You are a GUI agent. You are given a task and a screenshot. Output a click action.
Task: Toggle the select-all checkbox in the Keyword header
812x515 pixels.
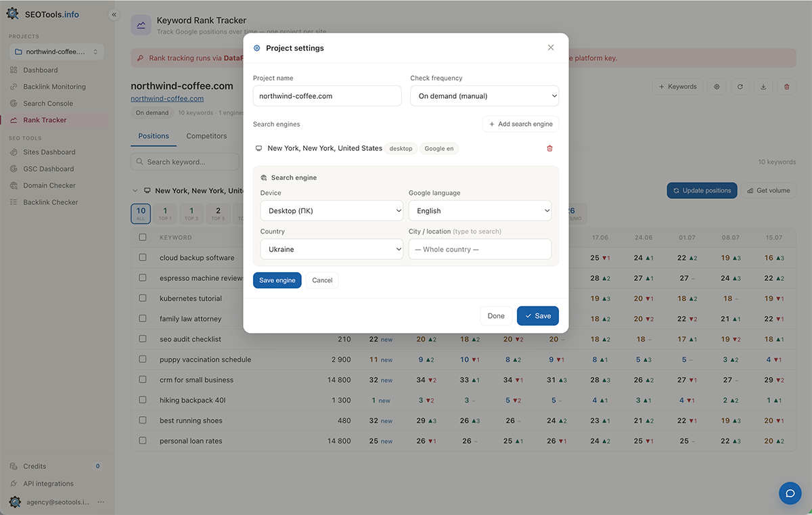coord(143,238)
